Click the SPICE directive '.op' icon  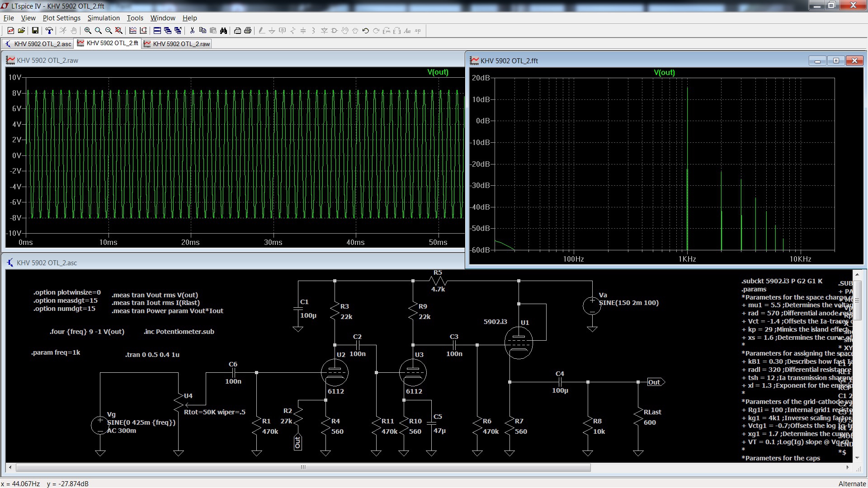coord(418,31)
